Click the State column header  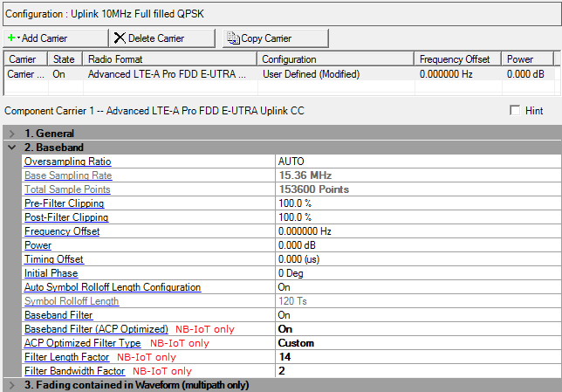(x=65, y=58)
